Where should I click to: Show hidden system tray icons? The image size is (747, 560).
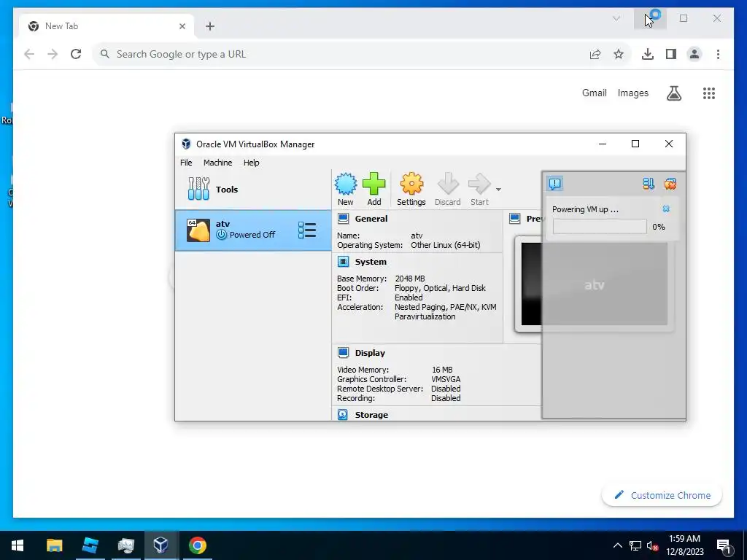[x=617, y=545]
